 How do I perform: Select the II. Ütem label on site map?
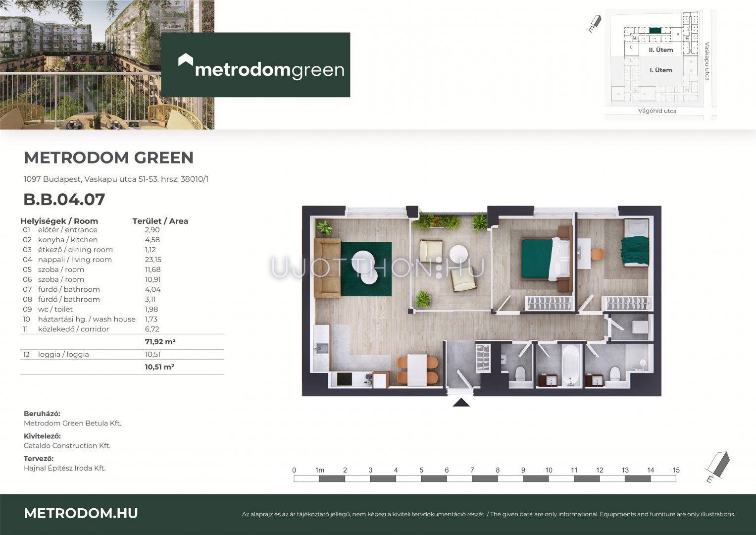pyautogui.click(x=661, y=50)
